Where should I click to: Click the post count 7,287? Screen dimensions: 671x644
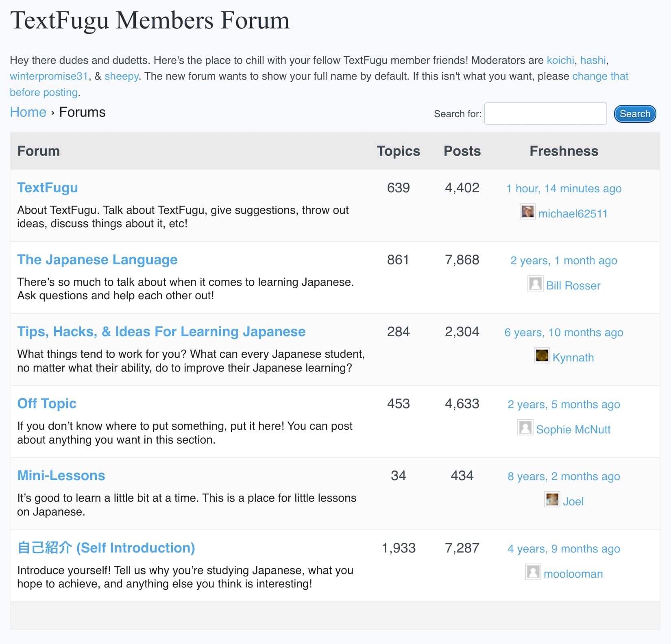pyautogui.click(x=462, y=548)
